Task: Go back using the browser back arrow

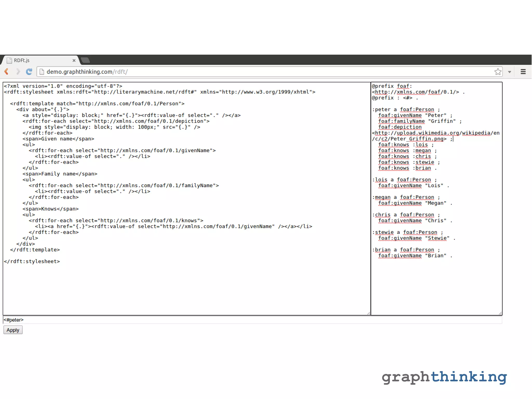Action: [7, 71]
